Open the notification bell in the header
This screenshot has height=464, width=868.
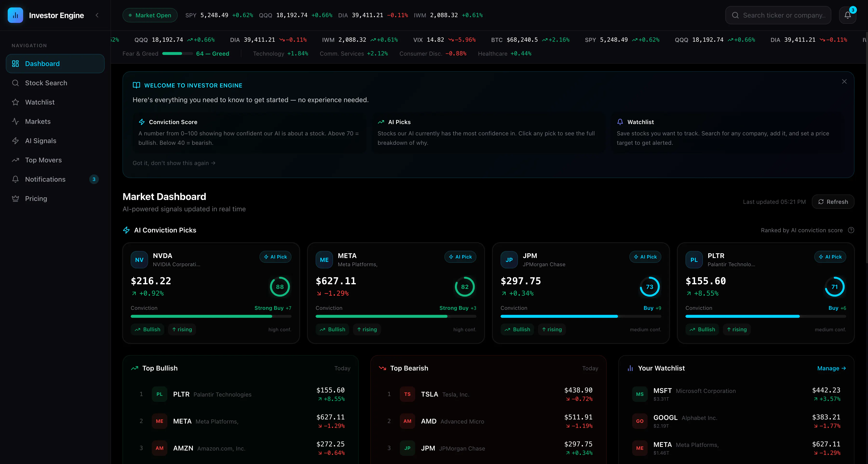848,15
